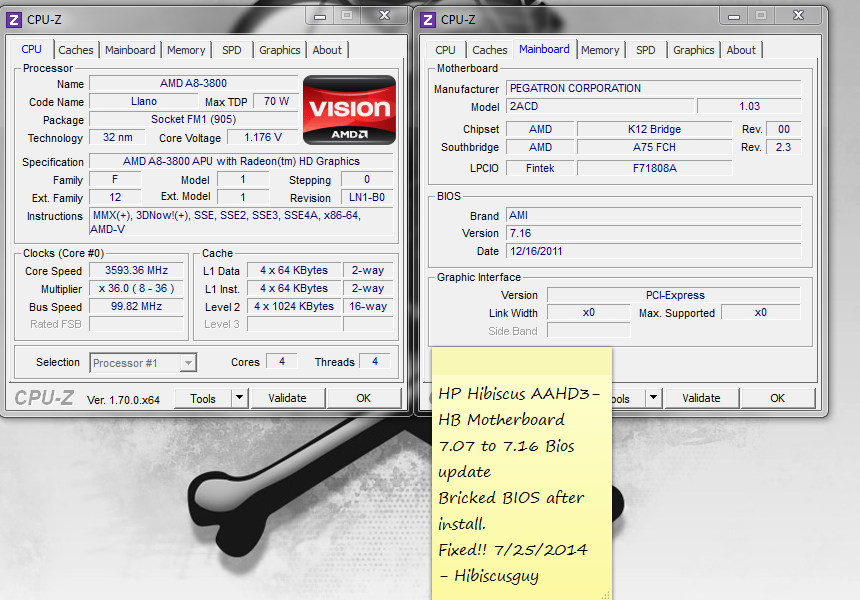This screenshot has height=600, width=860.
Task: Click the Tools button in the left window
Action: pyautogui.click(x=202, y=399)
